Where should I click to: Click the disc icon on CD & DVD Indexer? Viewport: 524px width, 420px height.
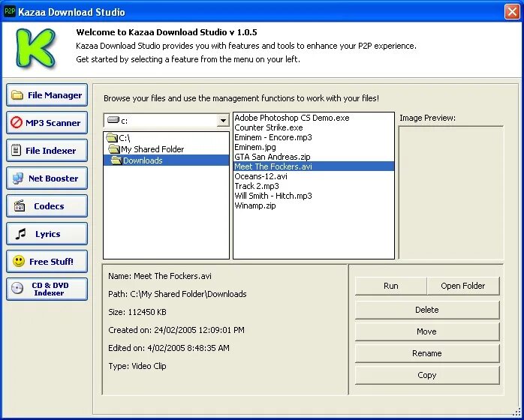click(17, 289)
